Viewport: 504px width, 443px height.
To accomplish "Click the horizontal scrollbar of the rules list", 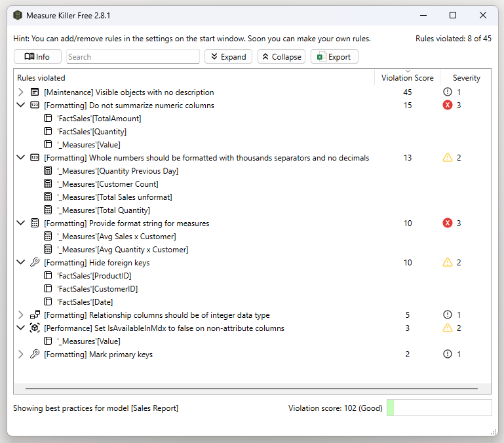I will (252, 389).
